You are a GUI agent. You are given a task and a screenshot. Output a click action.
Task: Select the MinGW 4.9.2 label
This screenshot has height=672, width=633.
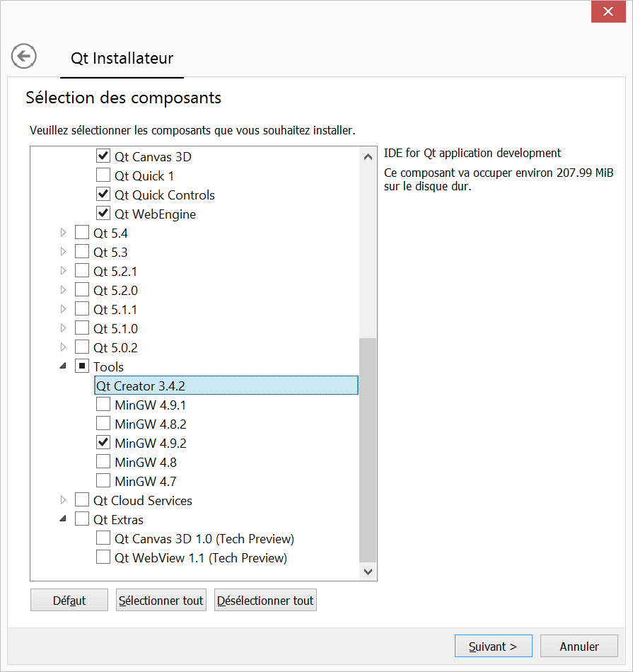click(x=151, y=443)
